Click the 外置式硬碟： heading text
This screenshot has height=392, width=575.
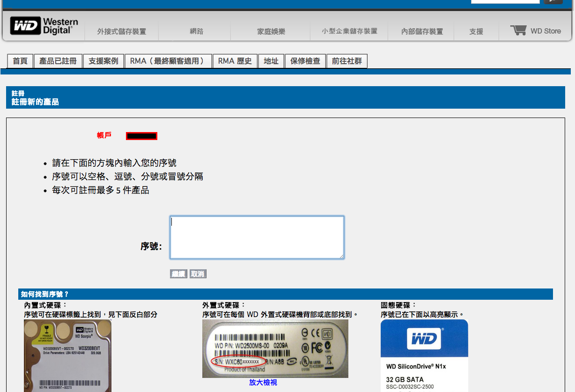(x=224, y=305)
